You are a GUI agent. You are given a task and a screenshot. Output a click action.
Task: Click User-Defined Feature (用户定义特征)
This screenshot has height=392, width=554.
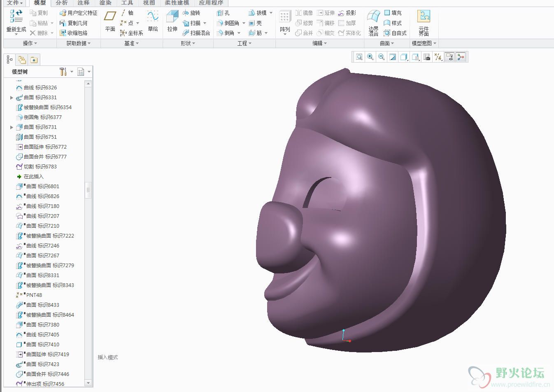point(79,13)
